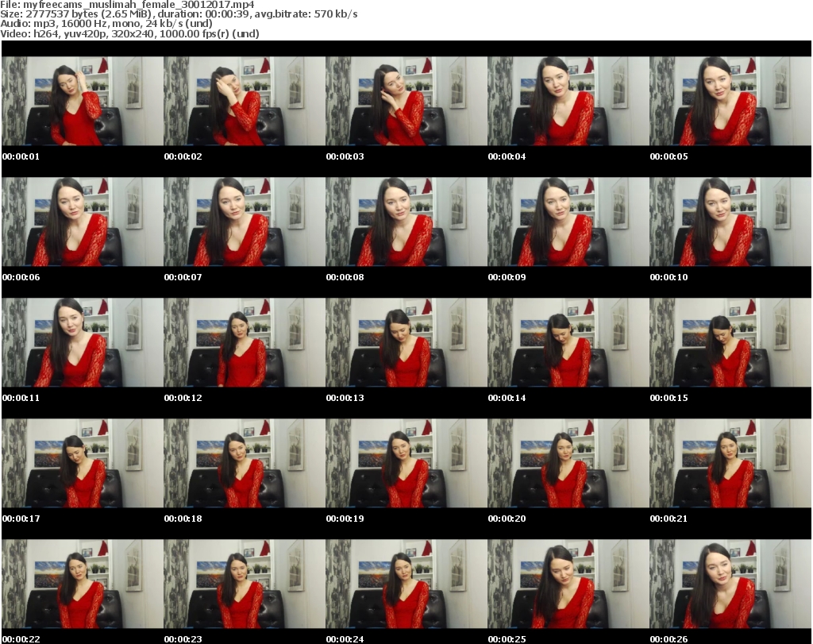Select the thumbnail frame at 00:00:22
813x644 pixels.
point(83,584)
